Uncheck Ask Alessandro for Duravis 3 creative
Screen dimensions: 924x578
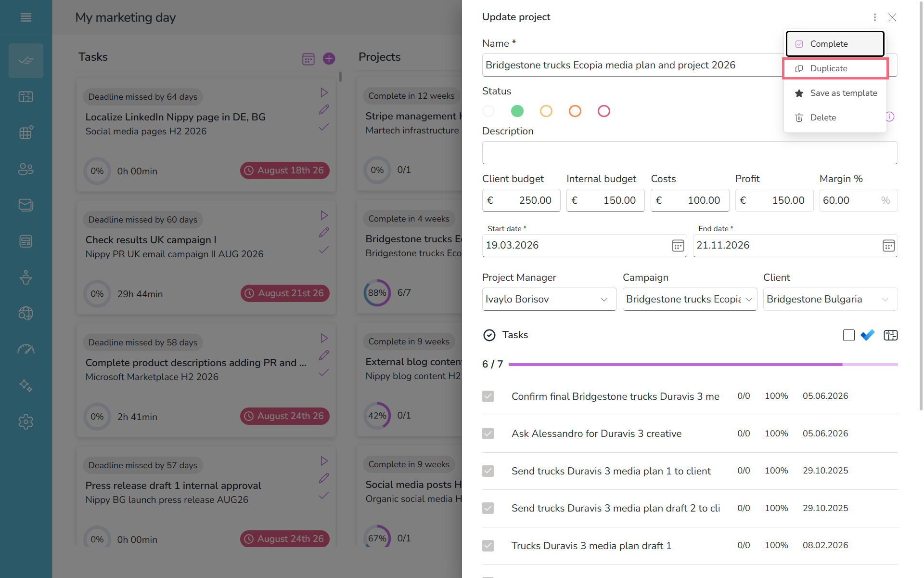488,433
